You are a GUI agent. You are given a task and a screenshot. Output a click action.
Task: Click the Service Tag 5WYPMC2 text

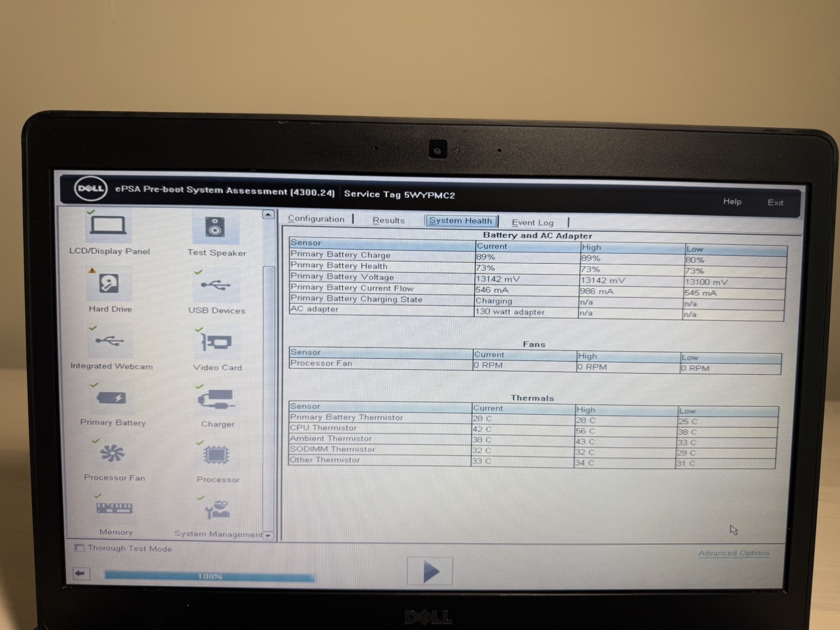click(399, 194)
